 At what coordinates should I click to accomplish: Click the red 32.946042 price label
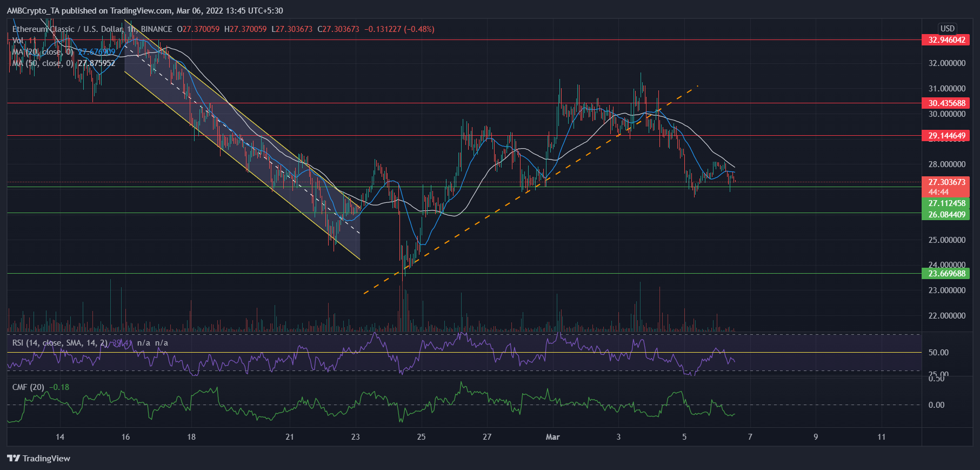946,40
